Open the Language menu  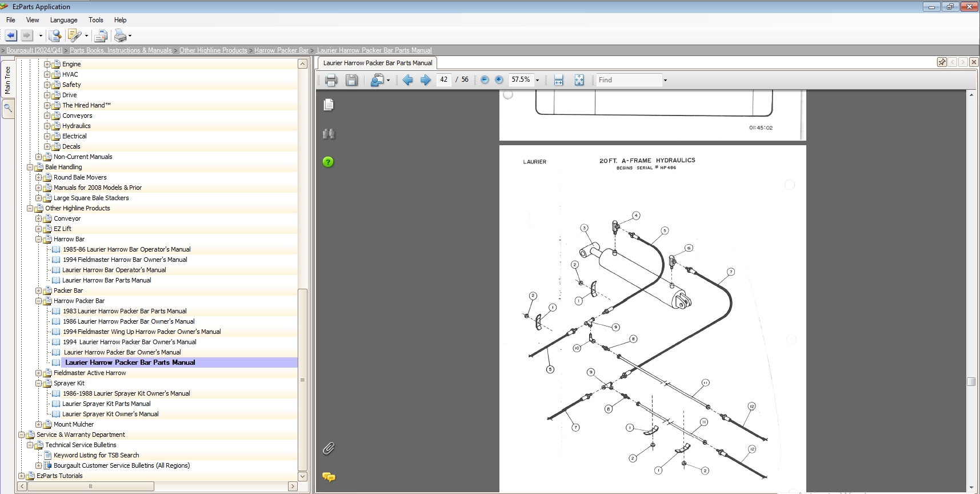pyautogui.click(x=63, y=20)
